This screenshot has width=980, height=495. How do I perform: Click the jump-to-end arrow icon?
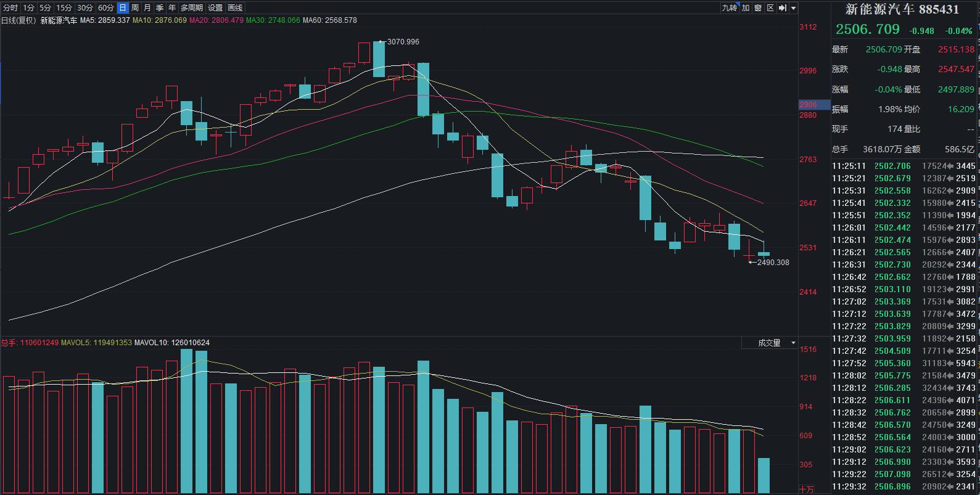click(783, 8)
